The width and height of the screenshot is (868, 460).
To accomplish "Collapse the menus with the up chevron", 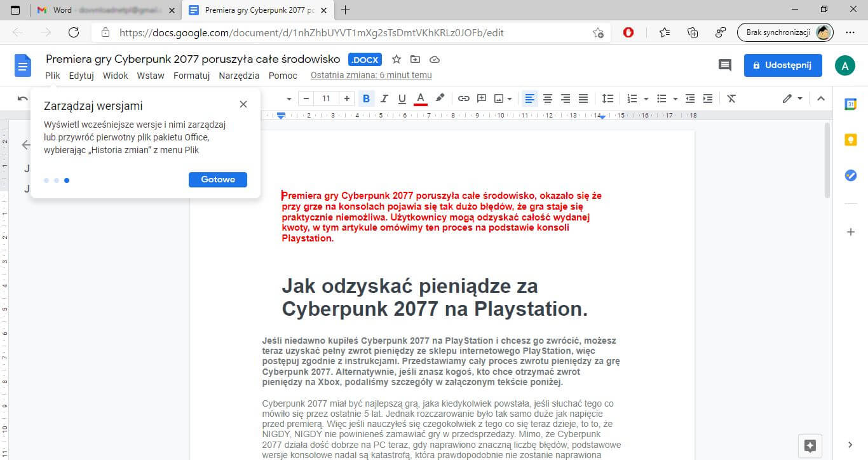I will click(820, 98).
